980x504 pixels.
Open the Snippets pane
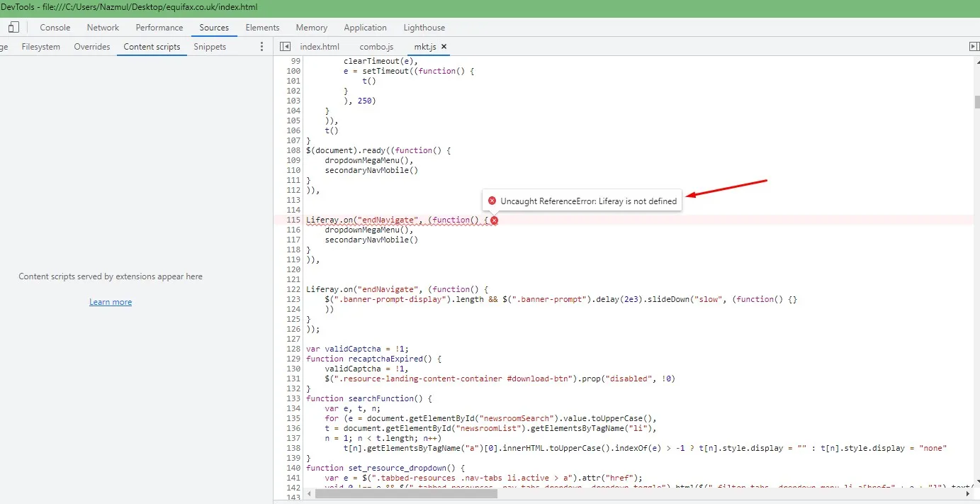click(210, 47)
